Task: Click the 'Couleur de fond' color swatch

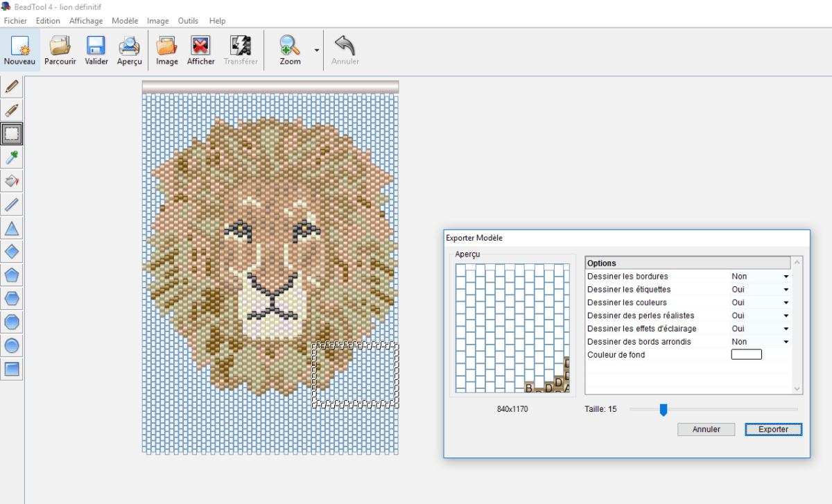Action: click(x=746, y=355)
